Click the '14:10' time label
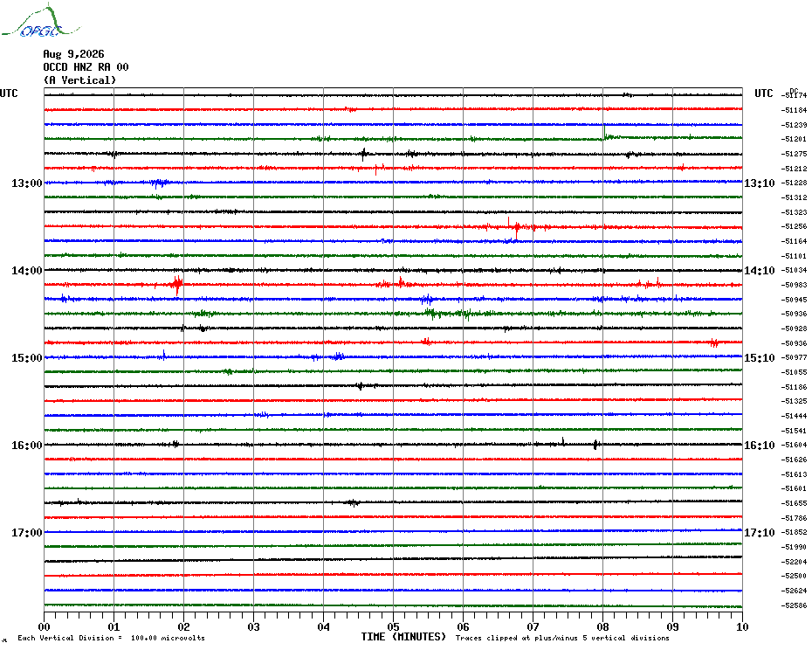 [760, 271]
